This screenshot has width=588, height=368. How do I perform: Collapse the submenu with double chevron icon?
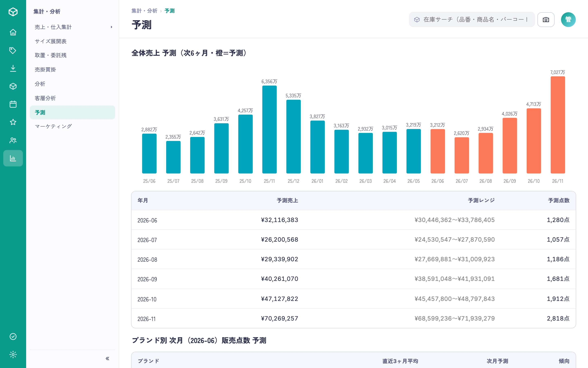pyautogui.click(x=107, y=358)
